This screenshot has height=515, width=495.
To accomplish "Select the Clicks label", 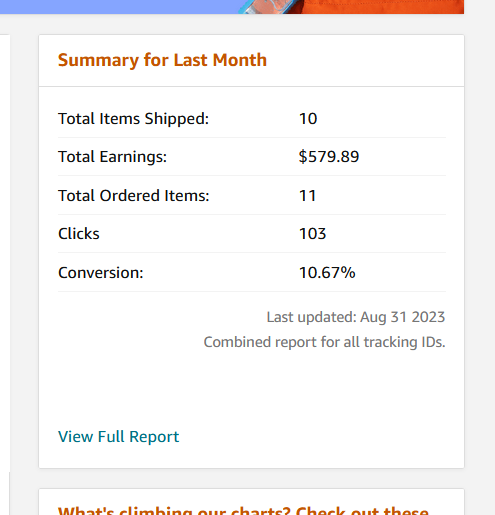I will coord(79,233).
